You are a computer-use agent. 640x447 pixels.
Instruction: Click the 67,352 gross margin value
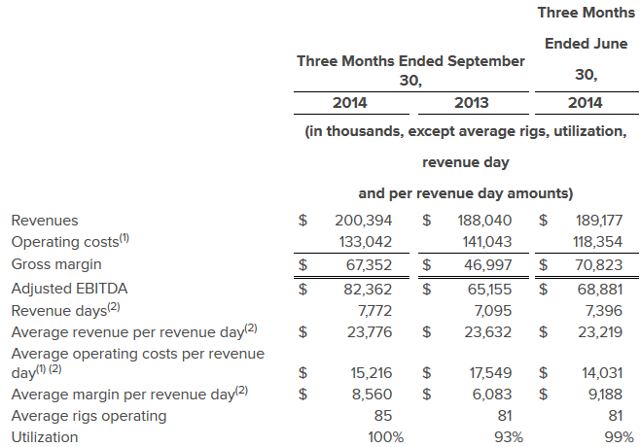pyautogui.click(x=369, y=265)
